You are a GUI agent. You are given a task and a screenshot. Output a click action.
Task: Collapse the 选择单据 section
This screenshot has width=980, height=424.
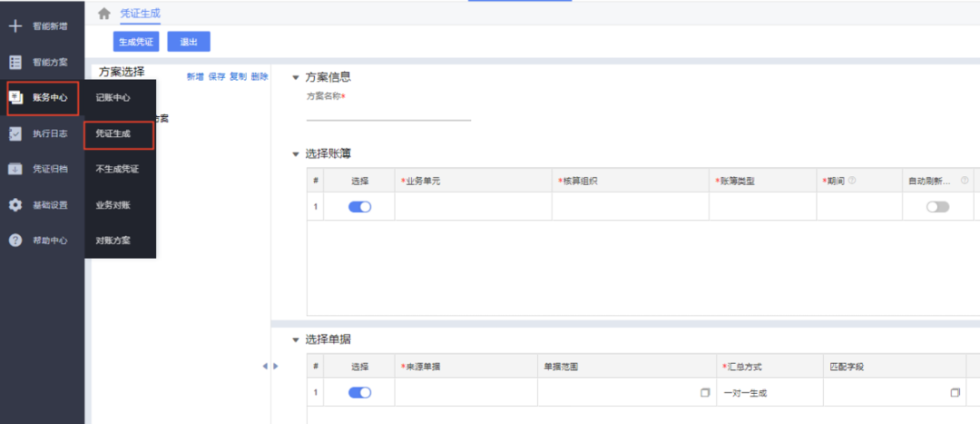(296, 340)
